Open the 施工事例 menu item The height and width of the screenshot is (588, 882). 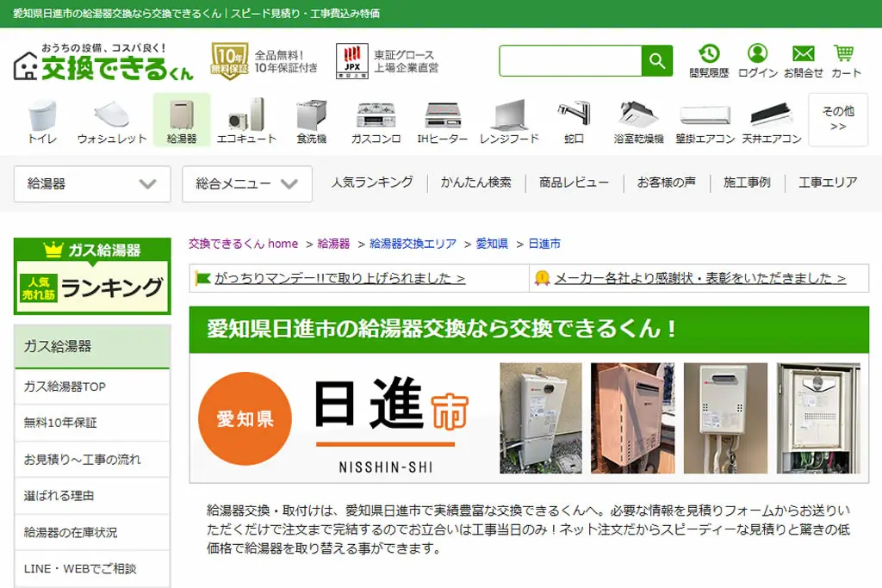click(747, 183)
